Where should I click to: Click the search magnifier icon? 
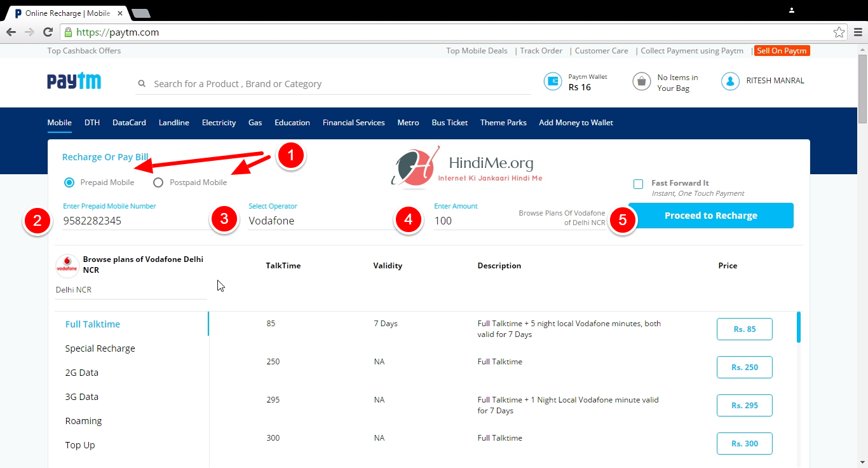pyautogui.click(x=141, y=83)
